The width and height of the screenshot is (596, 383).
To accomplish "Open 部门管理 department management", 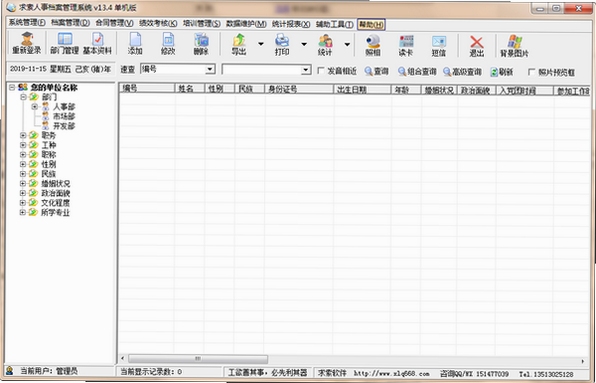I will tap(65, 44).
